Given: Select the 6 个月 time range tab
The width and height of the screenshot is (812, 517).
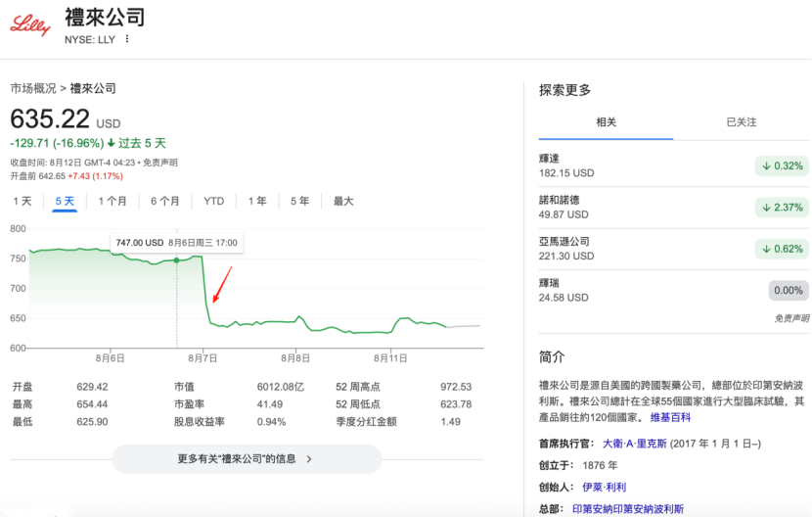Looking at the screenshot, I should coord(164,201).
